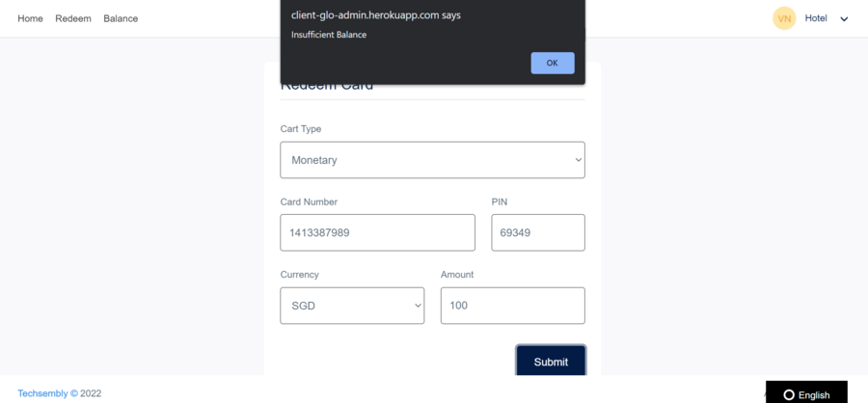This screenshot has width=868, height=403.
Task: Open the Techsembly footer link
Action: coord(43,393)
